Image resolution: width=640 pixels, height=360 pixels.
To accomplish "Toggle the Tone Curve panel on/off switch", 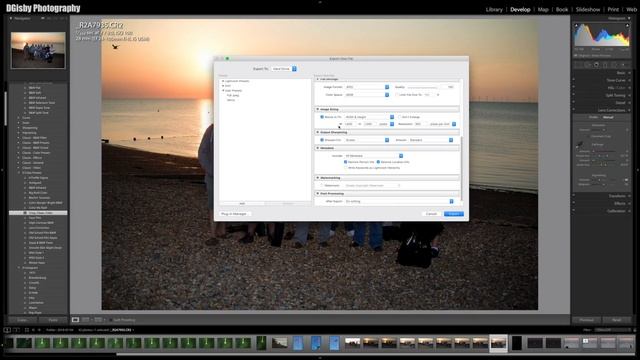I will (573, 80).
